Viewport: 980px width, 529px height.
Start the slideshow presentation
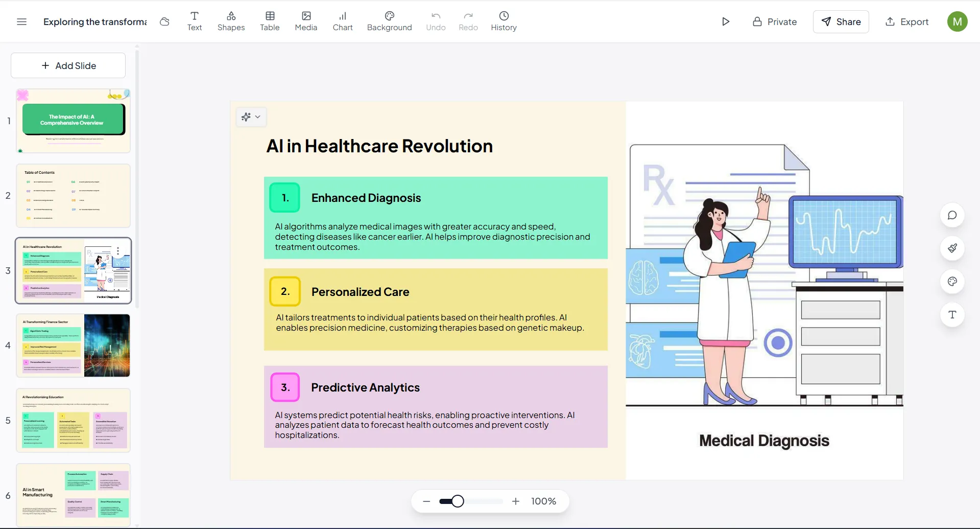726,21
